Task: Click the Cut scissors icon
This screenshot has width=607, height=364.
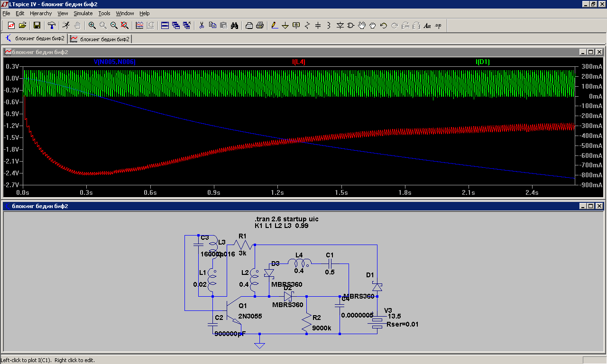Action: [202, 26]
